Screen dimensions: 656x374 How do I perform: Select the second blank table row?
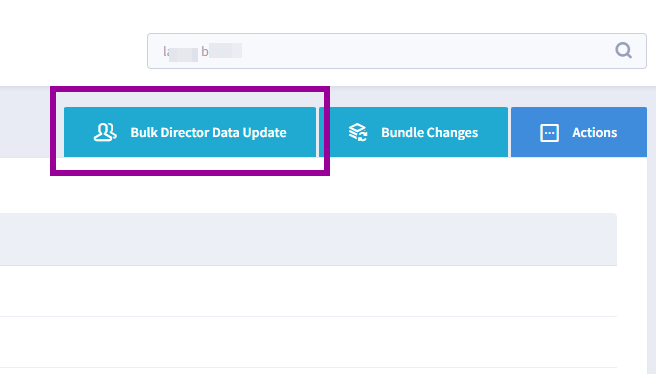point(308,342)
